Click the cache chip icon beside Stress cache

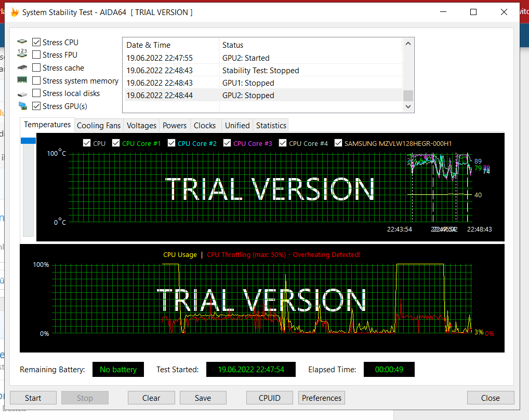coord(22,67)
